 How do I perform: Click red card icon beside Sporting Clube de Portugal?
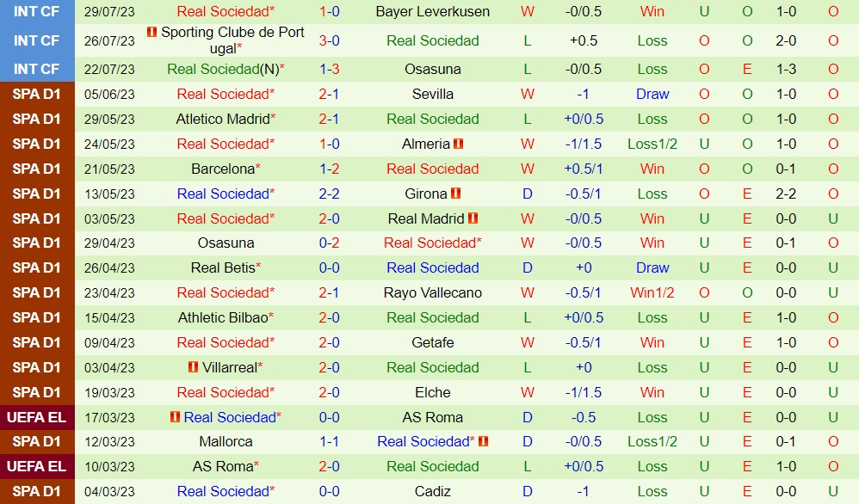151,33
